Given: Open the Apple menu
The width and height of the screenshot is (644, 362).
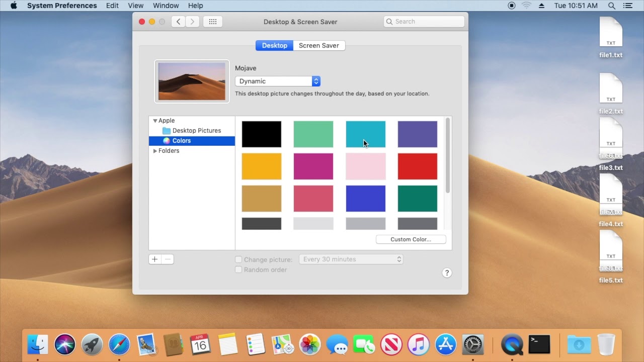Looking at the screenshot, I should point(14,6).
